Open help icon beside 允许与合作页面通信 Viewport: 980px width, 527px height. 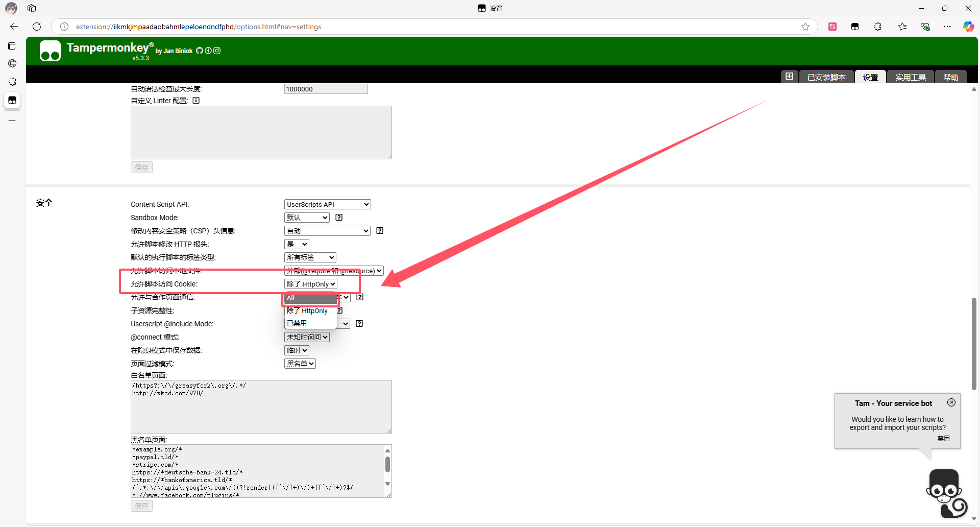point(360,297)
